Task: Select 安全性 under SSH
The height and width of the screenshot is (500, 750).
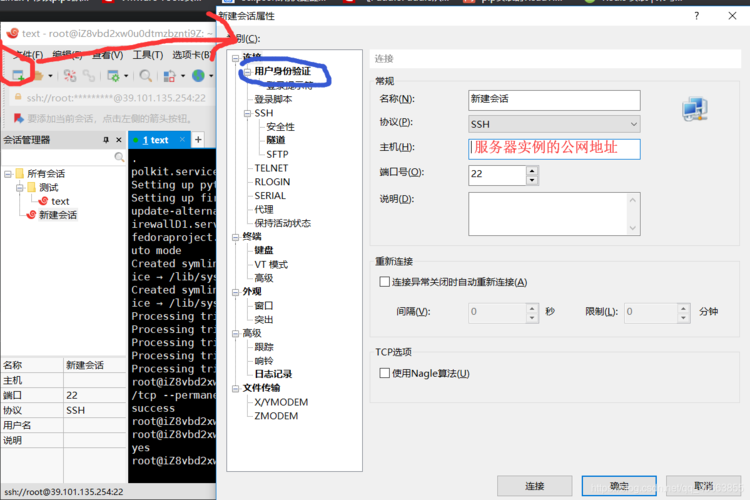Action: click(x=280, y=127)
